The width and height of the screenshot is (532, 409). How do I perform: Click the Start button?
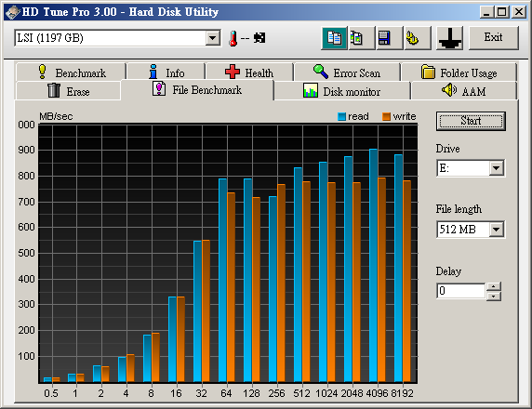coord(471,121)
